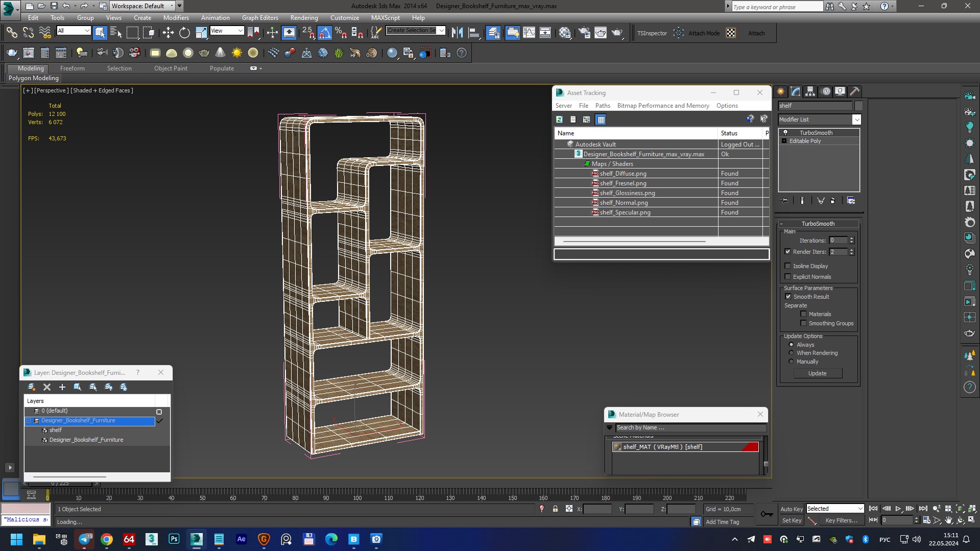
Task: Open Telegram from Windows taskbar
Action: tap(84, 539)
